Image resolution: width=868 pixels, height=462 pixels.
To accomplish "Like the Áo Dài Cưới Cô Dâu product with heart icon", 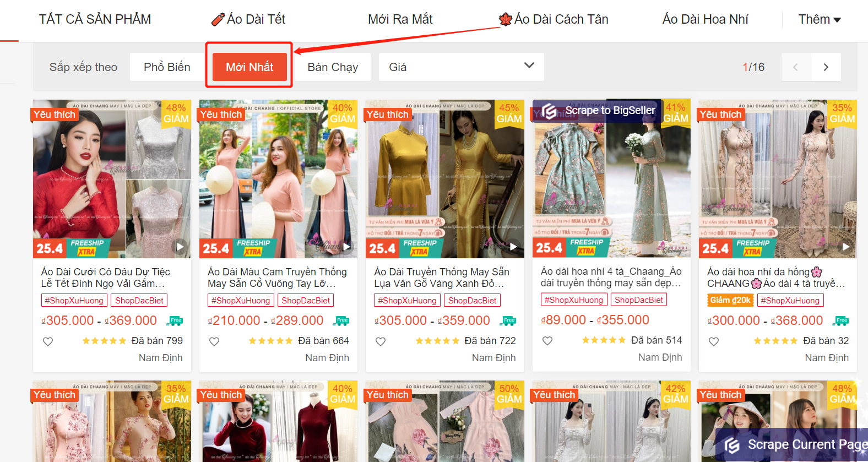I will [x=48, y=341].
